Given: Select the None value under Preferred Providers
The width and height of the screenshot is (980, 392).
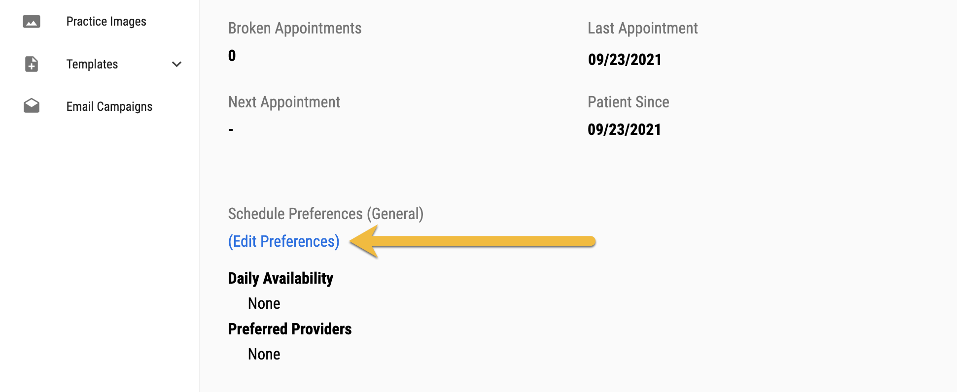Looking at the screenshot, I should (x=264, y=354).
